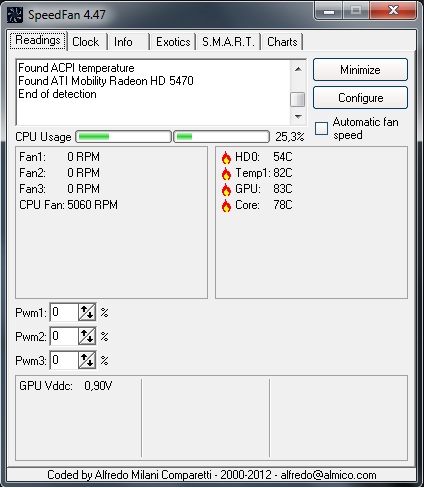This screenshot has height=488, width=424.
Task: Click the flame icon beside GPU
Action: (226, 189)
